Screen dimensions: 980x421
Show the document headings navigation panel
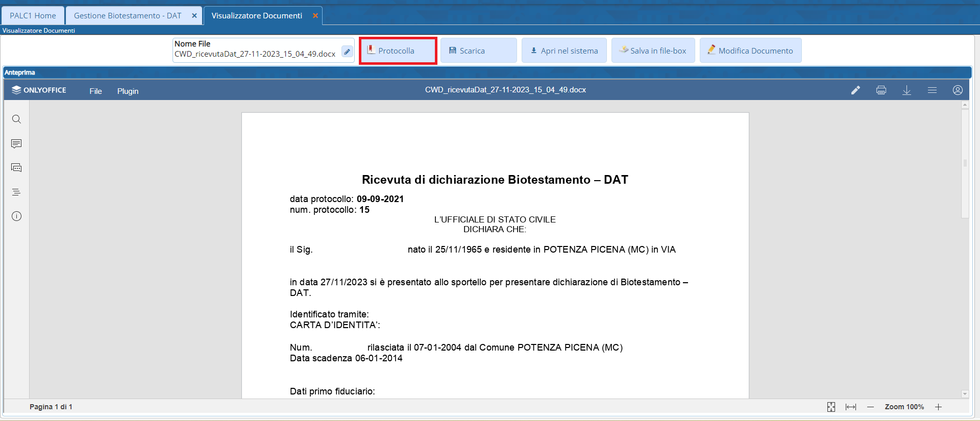pyautogui.click(x=16, y=192)
